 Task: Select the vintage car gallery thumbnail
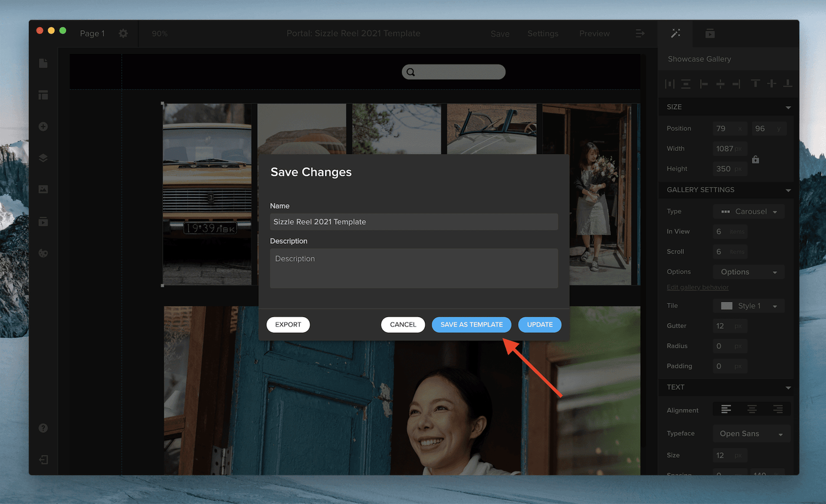[207, 195]
